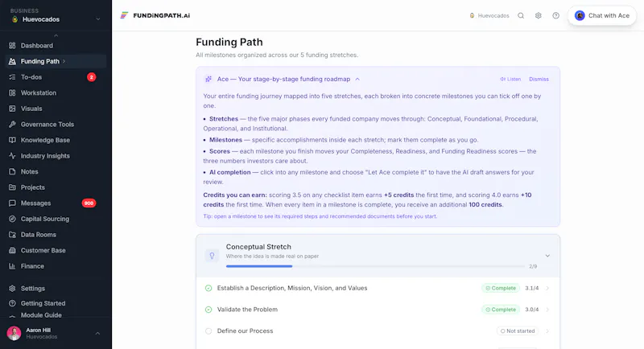Click the red Messages badge

tap(89, 203)
